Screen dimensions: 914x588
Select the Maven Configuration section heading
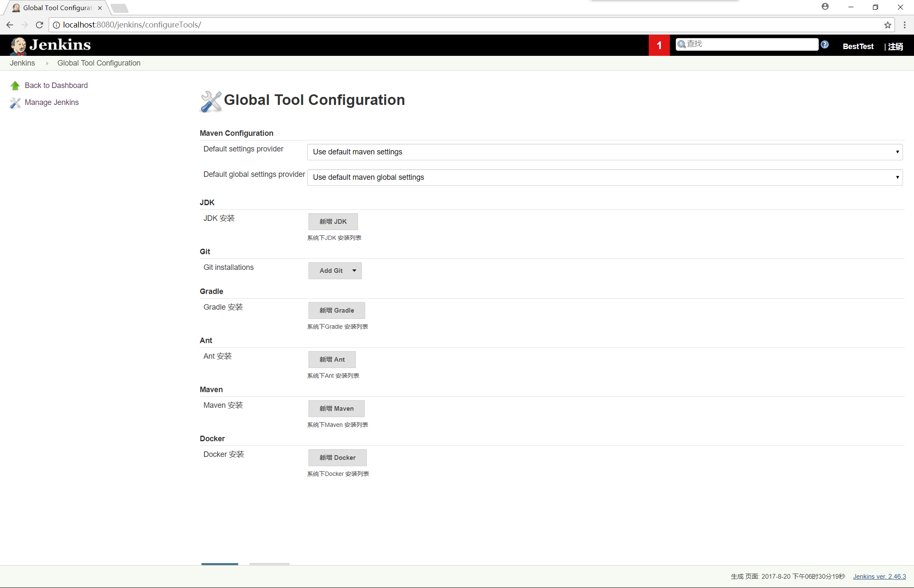click(237, 133)
